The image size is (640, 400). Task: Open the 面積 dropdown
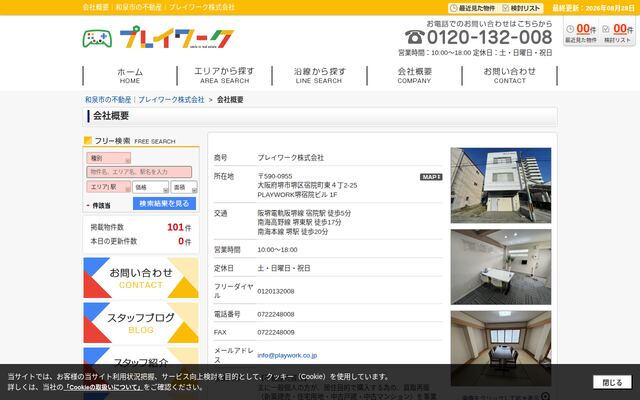click(x=184, y=187)
